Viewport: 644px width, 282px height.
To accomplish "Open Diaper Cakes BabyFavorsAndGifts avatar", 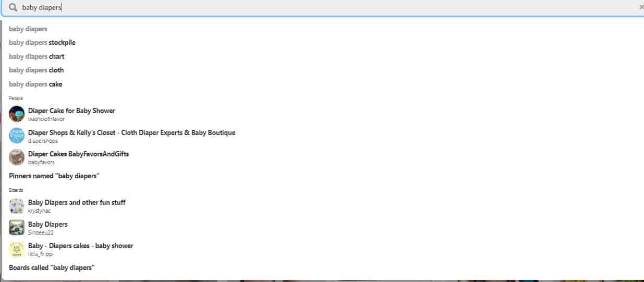I will pyautogui.click(x=17, y=157).
